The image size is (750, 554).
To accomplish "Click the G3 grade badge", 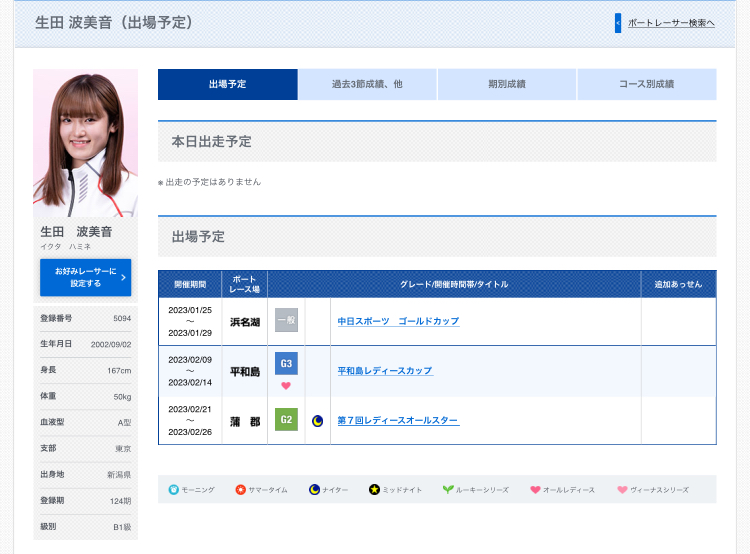I will (x=286, y=364).
